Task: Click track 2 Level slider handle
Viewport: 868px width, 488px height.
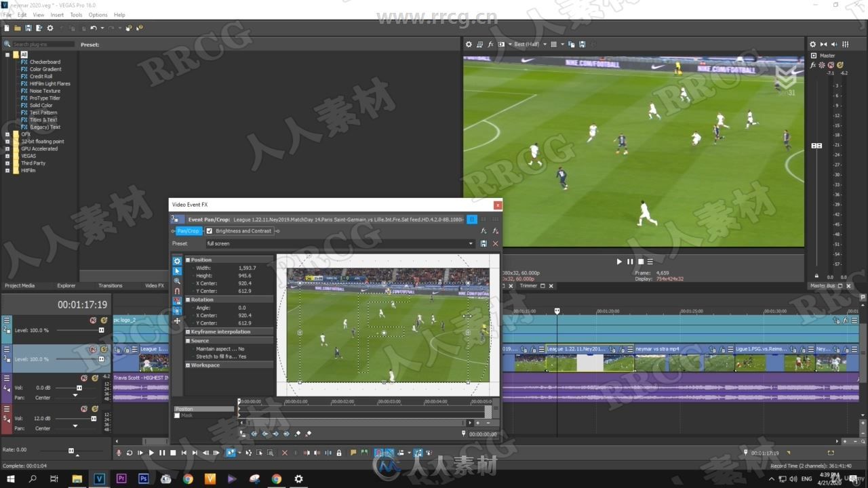Action: coord(101,330)
